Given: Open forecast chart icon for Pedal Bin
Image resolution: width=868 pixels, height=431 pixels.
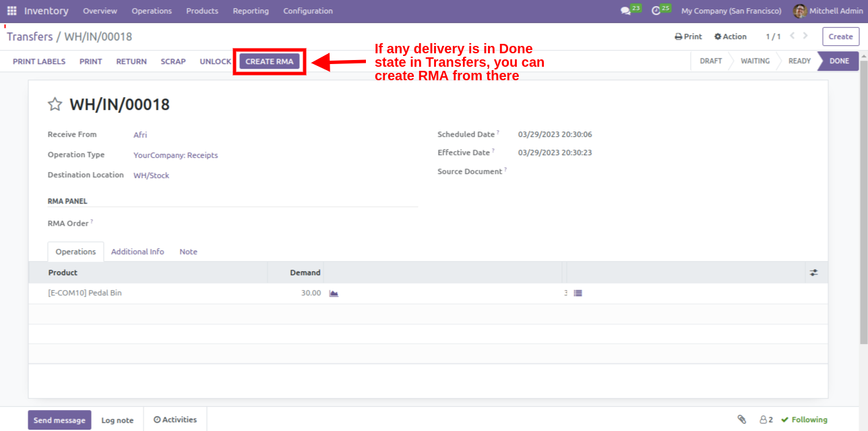Looking at the screenshot, I should (x=333, y=293).
